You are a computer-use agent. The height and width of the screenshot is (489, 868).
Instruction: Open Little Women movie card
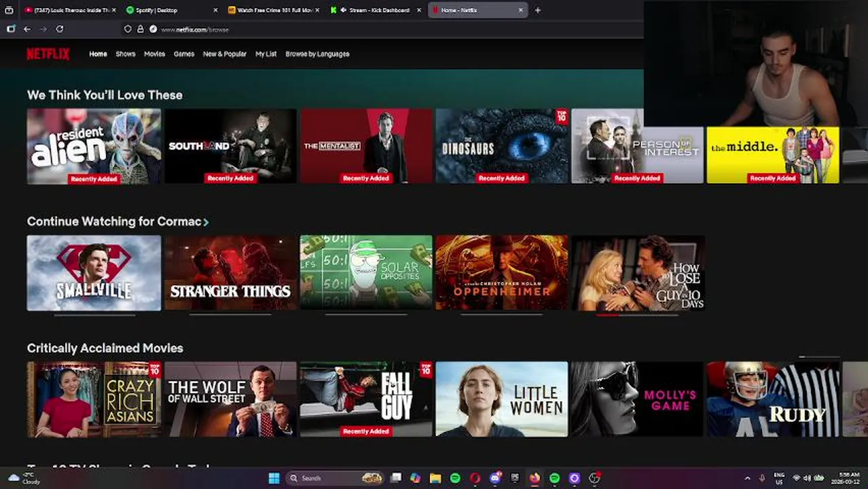coord(502,399)
